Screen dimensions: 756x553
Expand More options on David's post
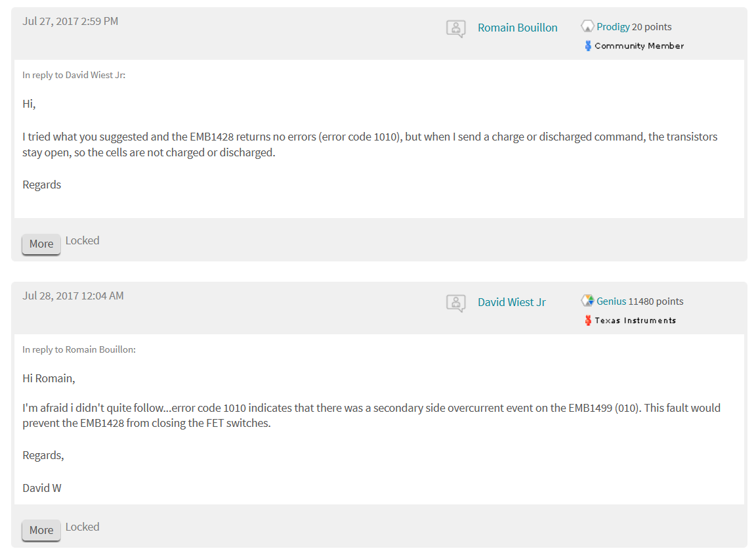click(x=41, y=530)
